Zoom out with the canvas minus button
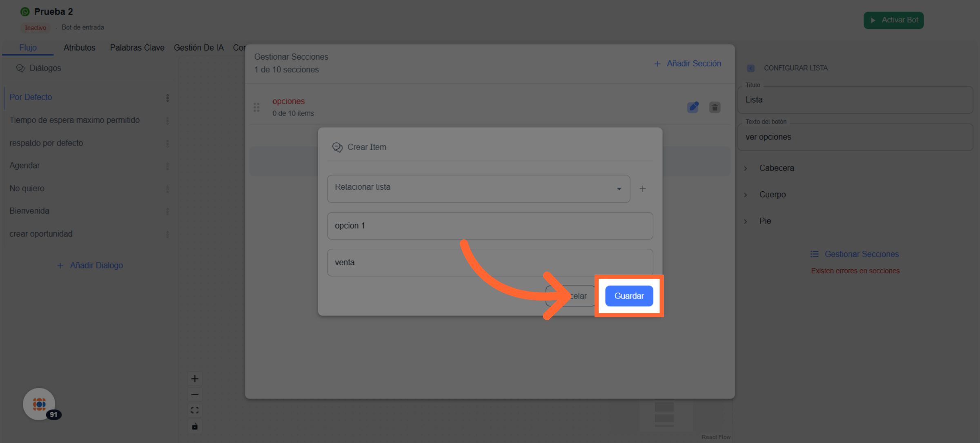The image size is (980, 443). coord(195,394)
